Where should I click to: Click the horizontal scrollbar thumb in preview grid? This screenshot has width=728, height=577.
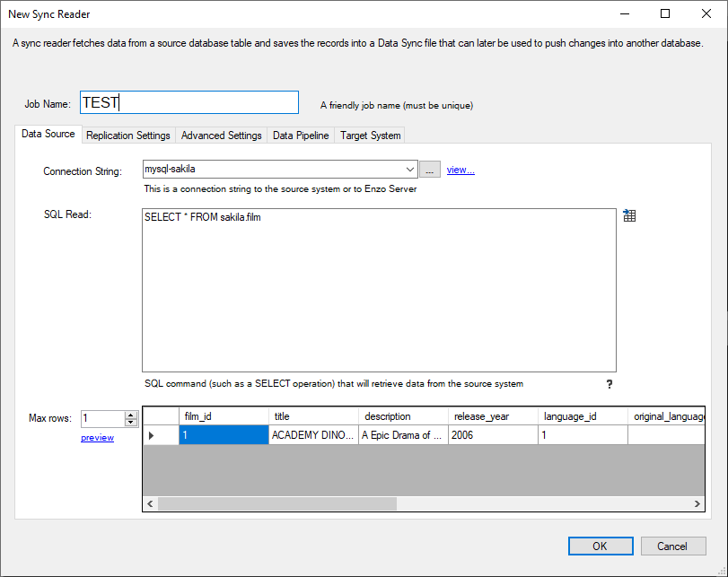[x=277, y=503]
